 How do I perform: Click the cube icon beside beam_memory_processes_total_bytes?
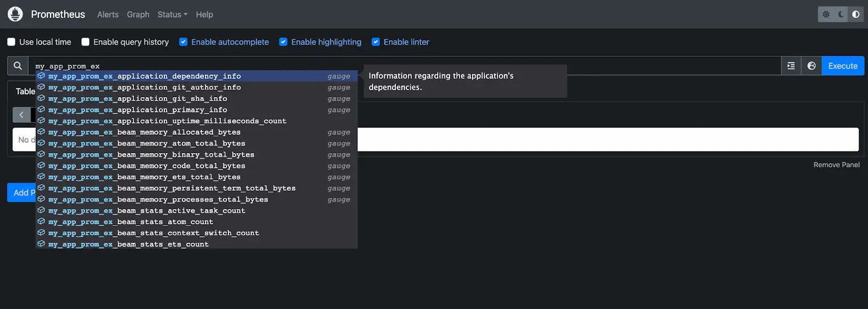point(41,199)
